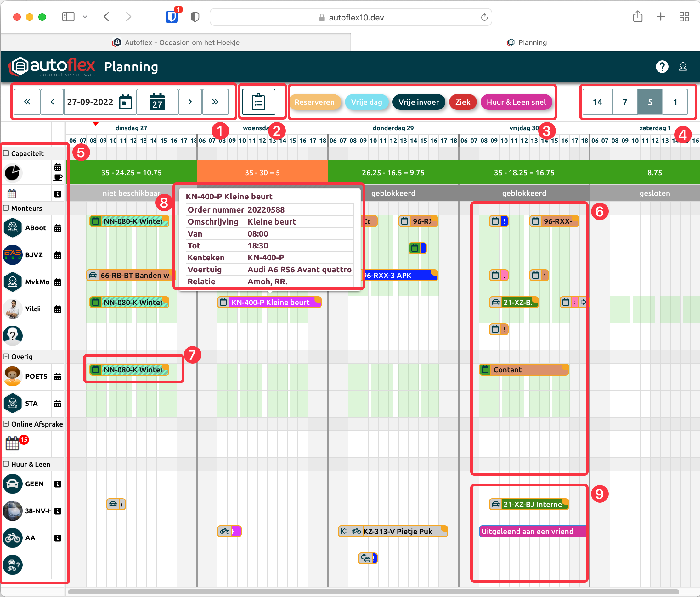Select the 5-day view option
This screenshot has height=597, width=700.
click(x=650, y=102)
